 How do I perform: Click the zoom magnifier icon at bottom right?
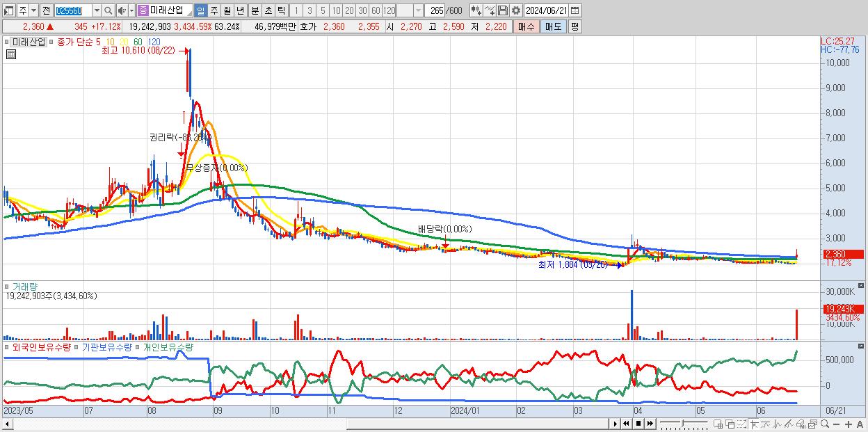click(x=825, y=424)
